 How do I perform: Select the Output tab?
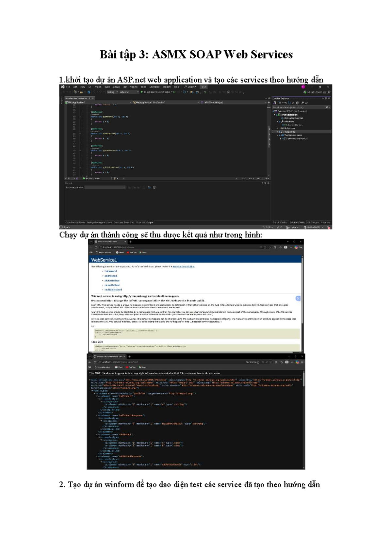tap(150, 222)
